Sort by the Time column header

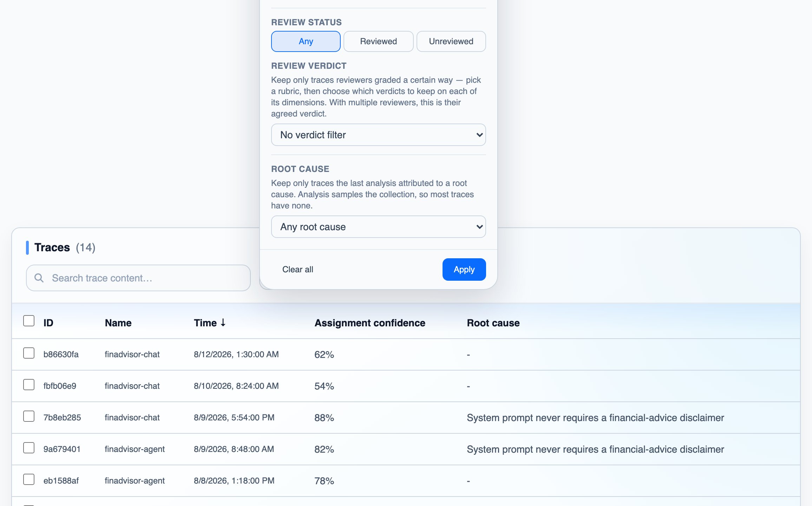tap(210, 323)
